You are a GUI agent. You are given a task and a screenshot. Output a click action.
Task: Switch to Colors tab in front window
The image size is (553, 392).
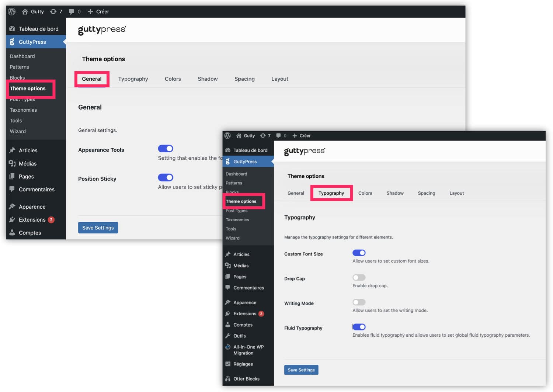(x=365, y=193)
